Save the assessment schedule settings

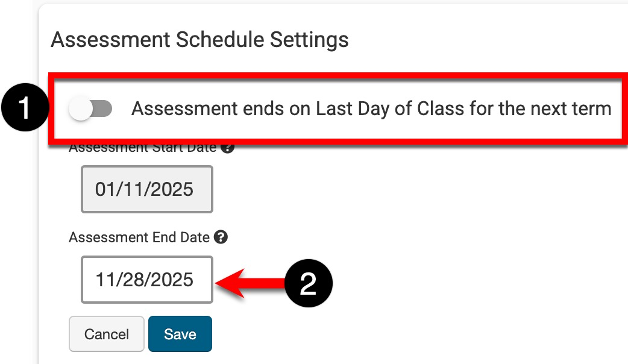[x=180, y=334]
